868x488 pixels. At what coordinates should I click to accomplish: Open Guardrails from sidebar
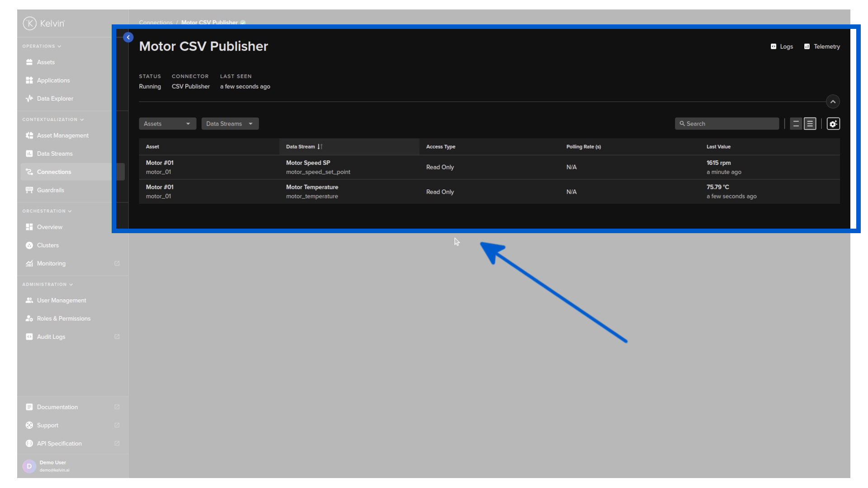click(x=50, y=190)
